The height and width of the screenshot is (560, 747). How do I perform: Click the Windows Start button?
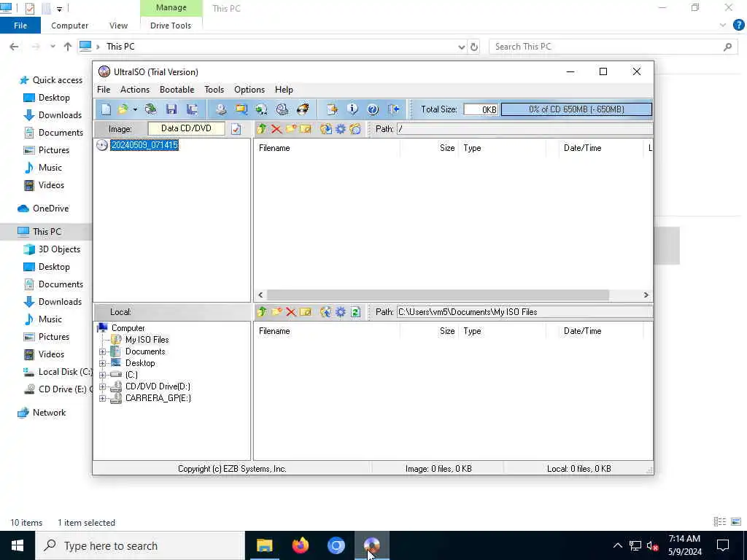[18, 545]
